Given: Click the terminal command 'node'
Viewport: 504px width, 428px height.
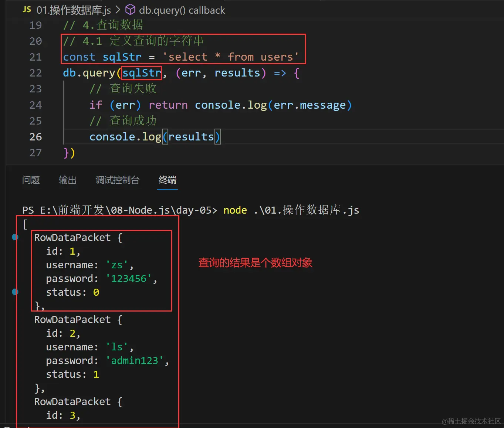Looking at the screenshot, I should [235, 210].
